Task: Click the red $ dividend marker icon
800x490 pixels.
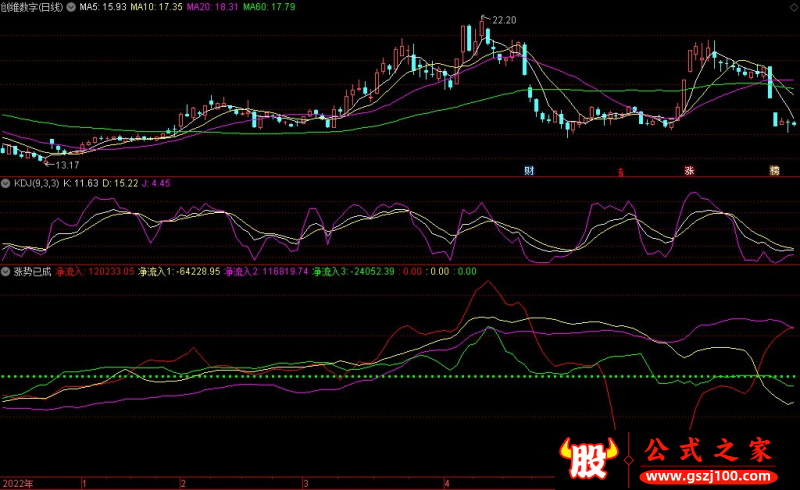Action: pyautogui.click(x=621, y=172)
